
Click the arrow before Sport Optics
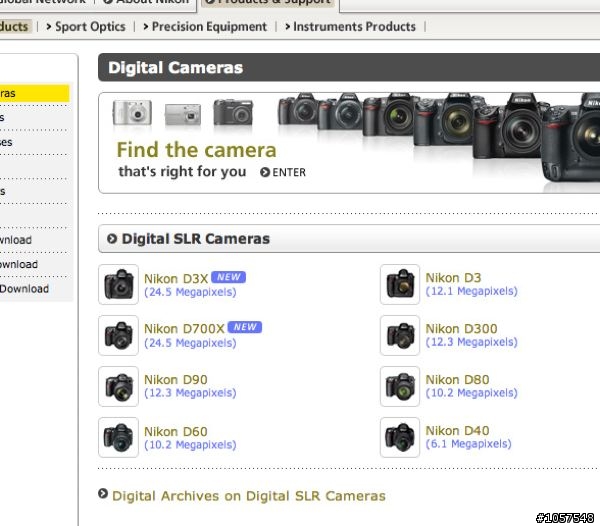[49, 26]
